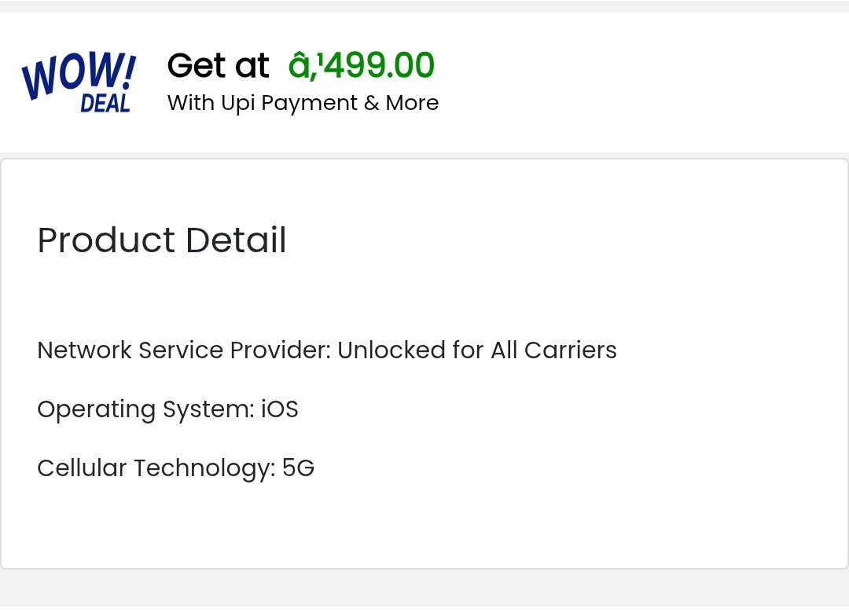Click the 'Get at' label
Image resolution: width=849 pixels, height=616 pixels.
coord(218,65)
